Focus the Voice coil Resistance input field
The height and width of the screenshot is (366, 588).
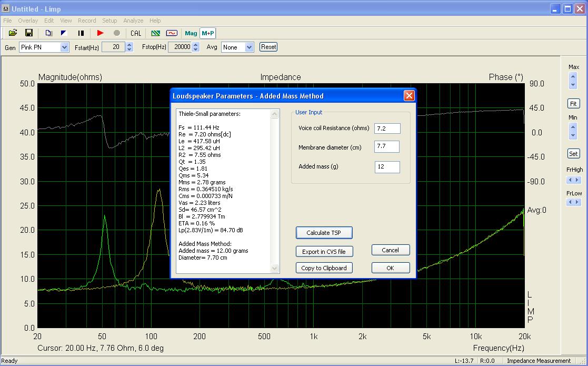pos(387,128)
